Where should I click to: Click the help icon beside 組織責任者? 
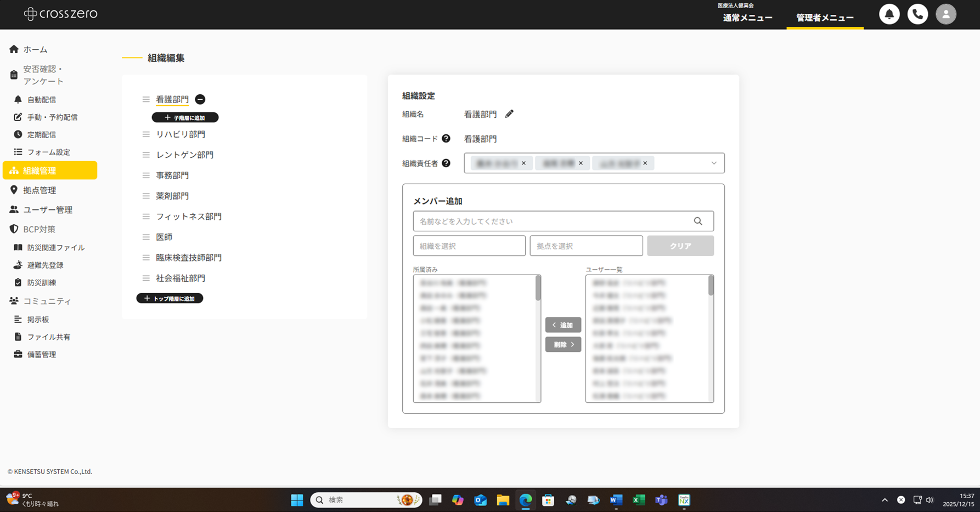(446, 163)
